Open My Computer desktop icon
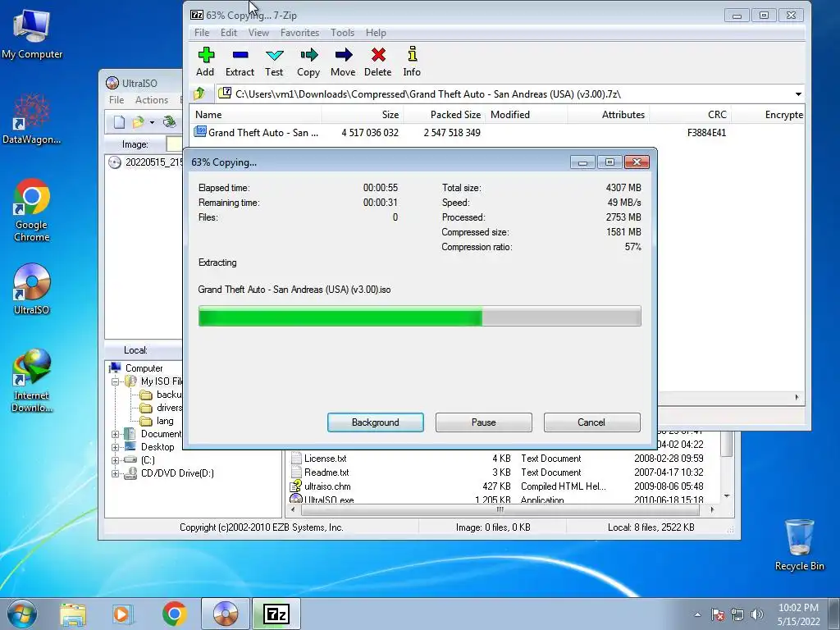Viewport: 840px width, 630px height. pos(32,34)
